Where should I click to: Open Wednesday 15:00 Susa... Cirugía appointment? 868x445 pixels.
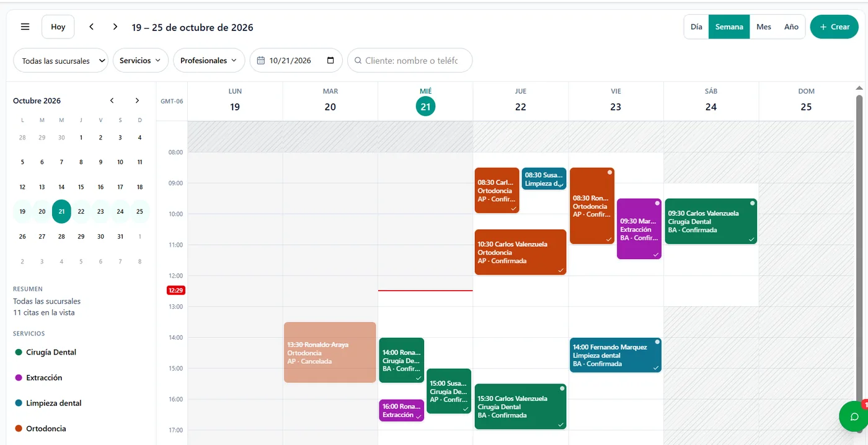click(449, 391)
